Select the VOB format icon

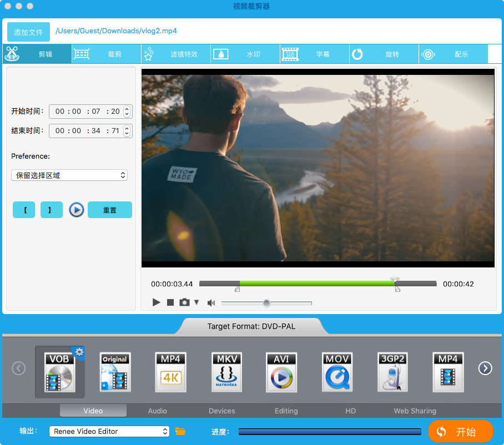(x=60, y=372)
